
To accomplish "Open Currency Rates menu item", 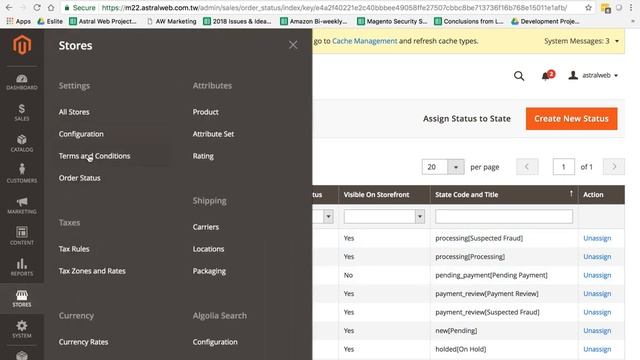I will [x=84, y=342].
